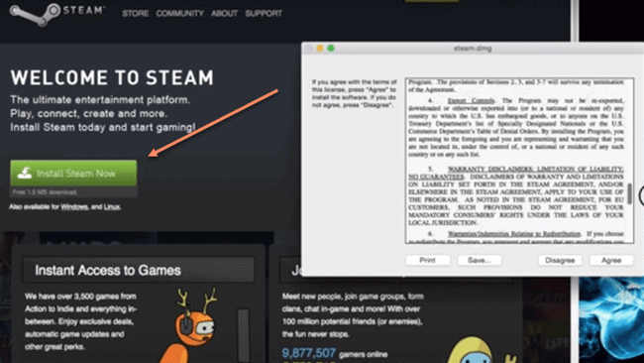Viewport: 644px width, 363px height.
Task: Go to the ABOUT page
Action: click(x=224, y=13)
